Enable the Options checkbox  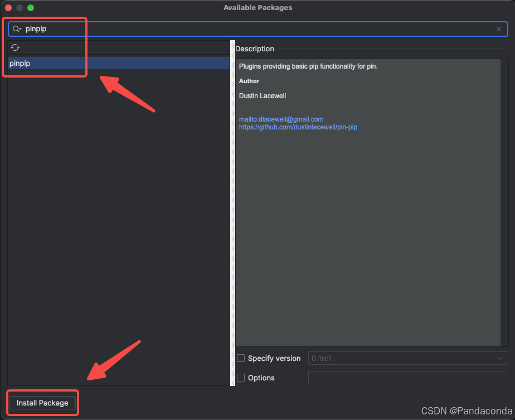(x=241, y=378)
